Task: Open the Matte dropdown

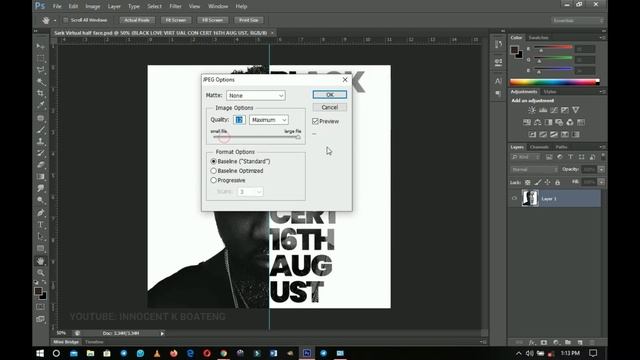Action: click(x=256, y=96)
